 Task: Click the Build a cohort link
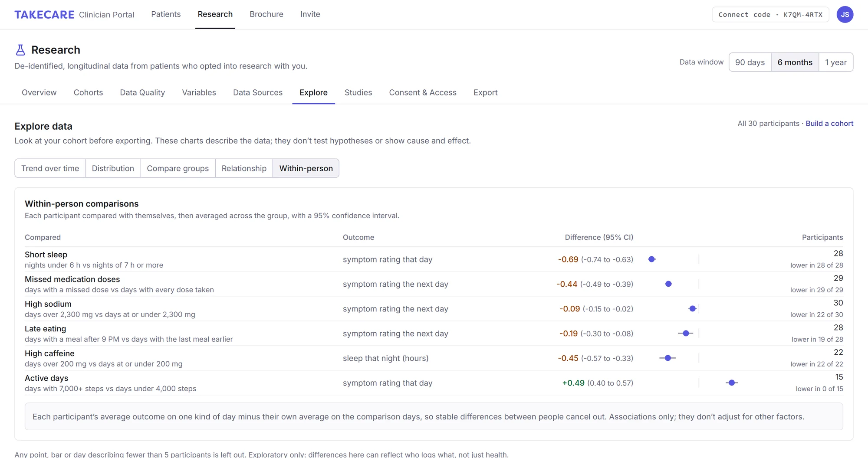pos(829,124)
